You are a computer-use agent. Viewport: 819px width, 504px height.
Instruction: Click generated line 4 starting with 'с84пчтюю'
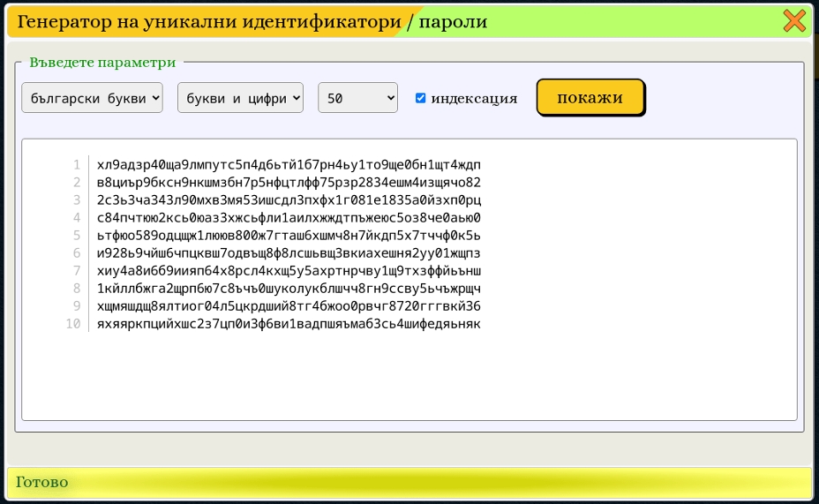(x=289, y=218)
